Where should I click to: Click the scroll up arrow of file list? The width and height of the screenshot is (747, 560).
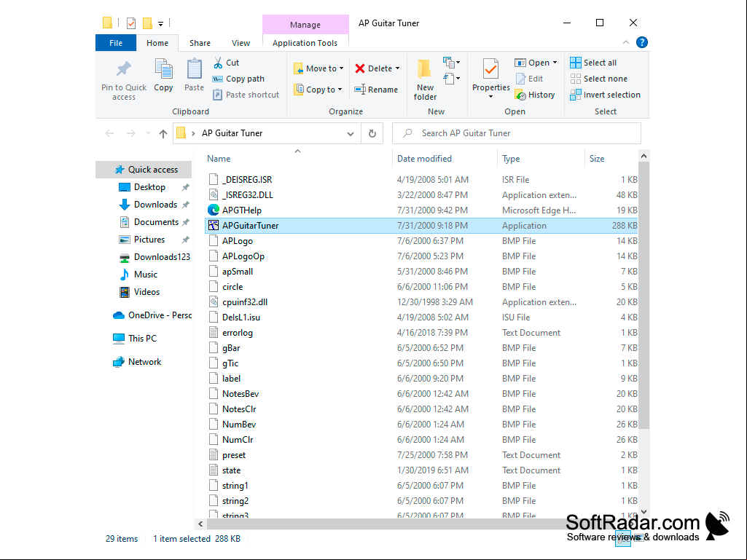(644, 156)
